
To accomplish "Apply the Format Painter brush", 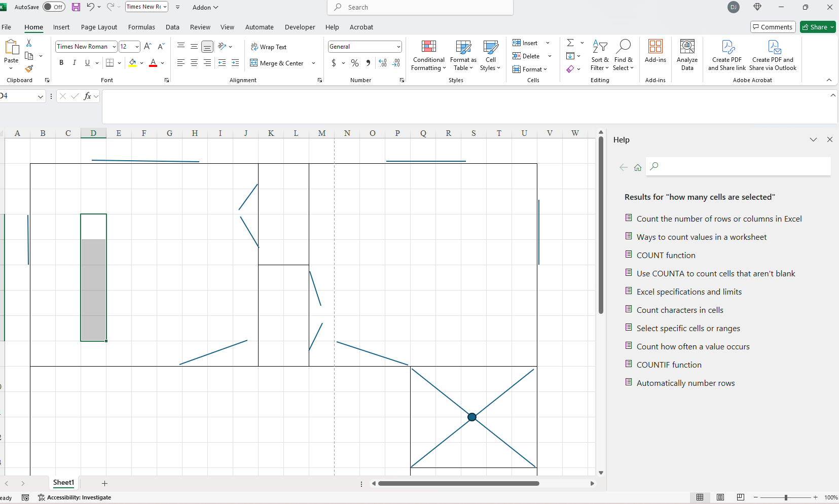I will point(29,68).
